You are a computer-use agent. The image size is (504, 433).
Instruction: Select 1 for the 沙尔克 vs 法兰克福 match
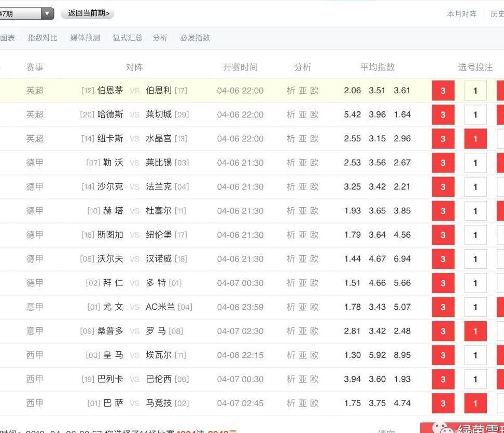pyautogui.click(x=475, y=187)
